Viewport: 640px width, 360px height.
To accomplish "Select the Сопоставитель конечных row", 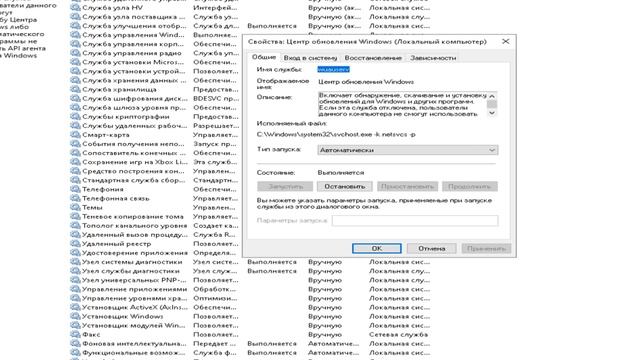I will (156, 153).
